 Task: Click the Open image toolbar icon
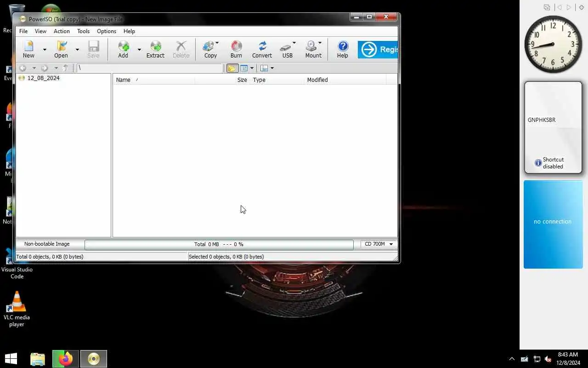point(61,49)
